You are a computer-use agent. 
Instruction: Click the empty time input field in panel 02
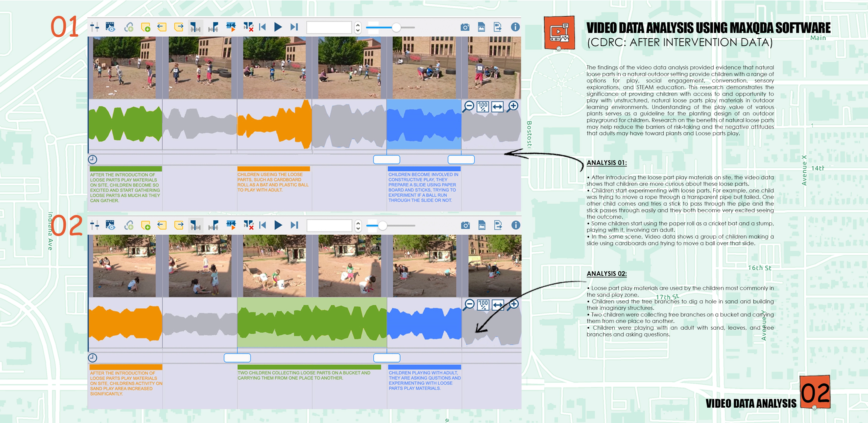[329, 225]
